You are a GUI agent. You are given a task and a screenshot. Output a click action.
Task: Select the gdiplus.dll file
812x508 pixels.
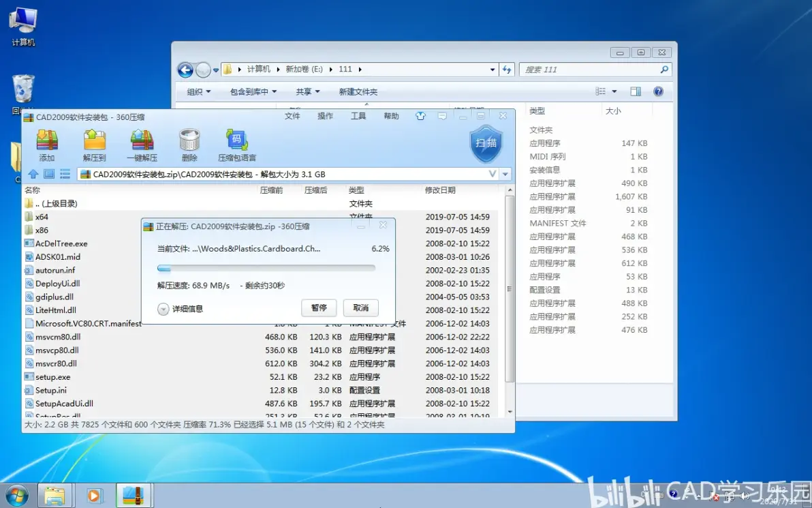pos(54,297)
